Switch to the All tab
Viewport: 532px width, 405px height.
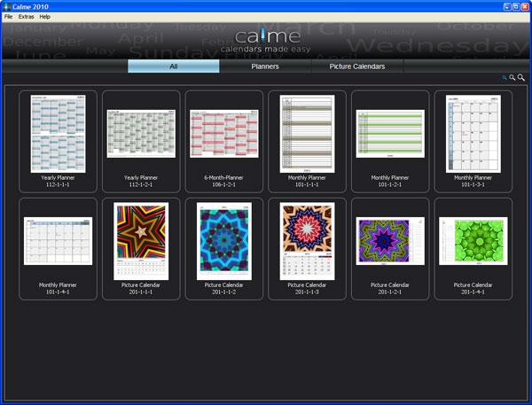[174, 66]
